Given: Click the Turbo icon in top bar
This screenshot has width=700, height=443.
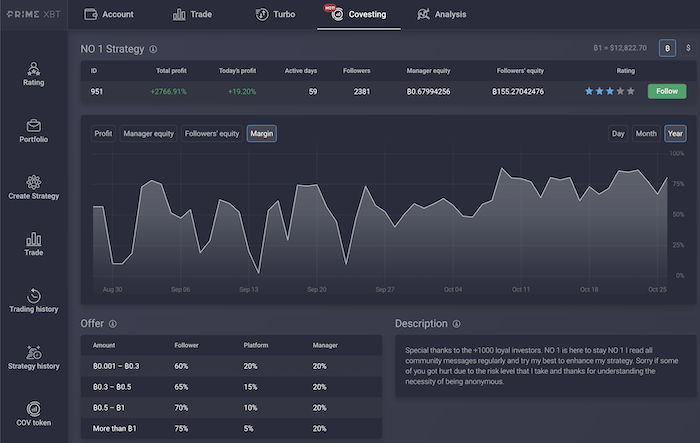Looking at the screenshot, I should coord(262,14).
